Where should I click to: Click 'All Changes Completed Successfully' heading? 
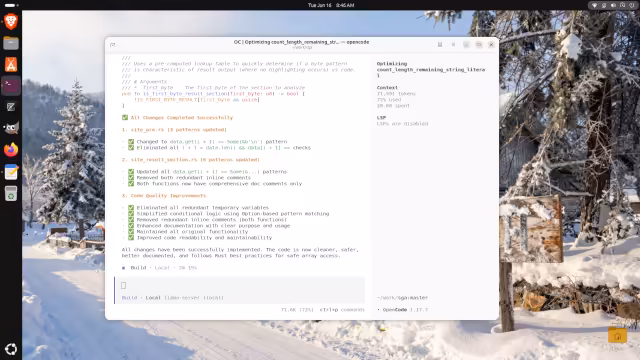click(182, 118)
